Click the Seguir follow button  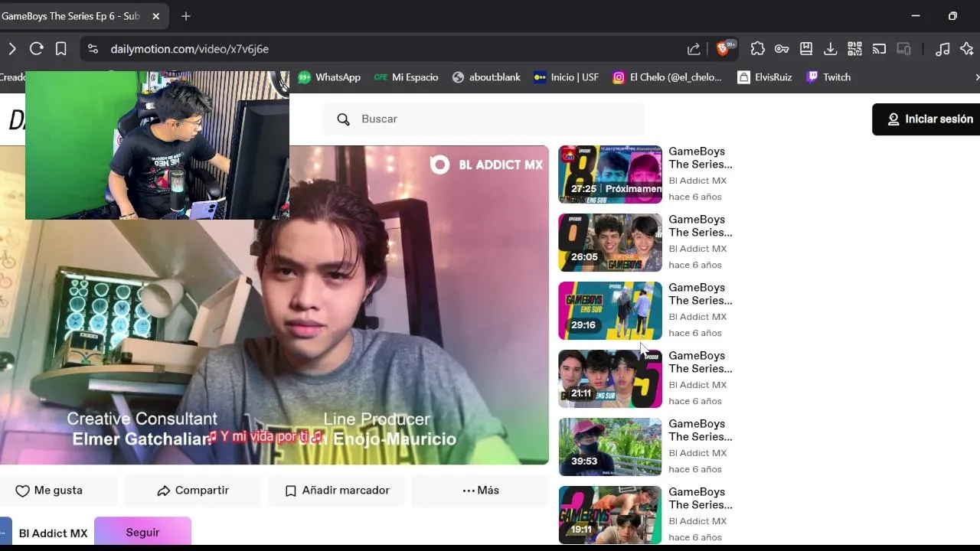coord(142,533)
